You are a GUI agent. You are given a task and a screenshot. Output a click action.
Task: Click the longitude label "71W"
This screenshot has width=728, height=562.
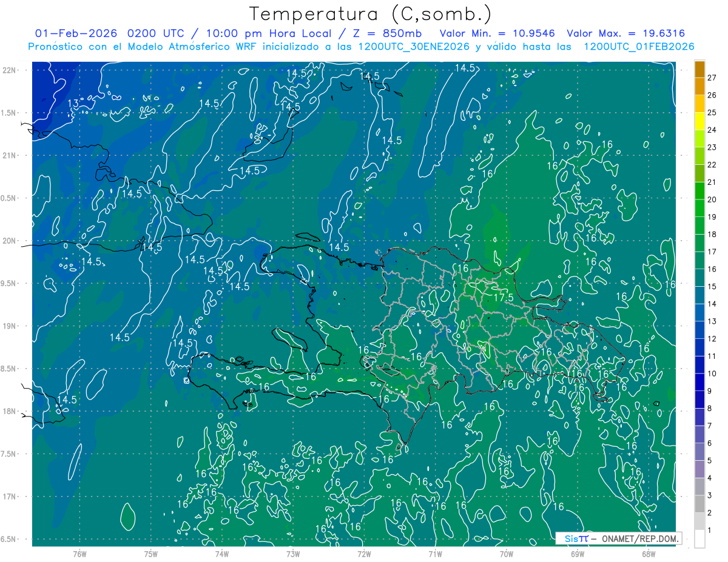(435, 554)
